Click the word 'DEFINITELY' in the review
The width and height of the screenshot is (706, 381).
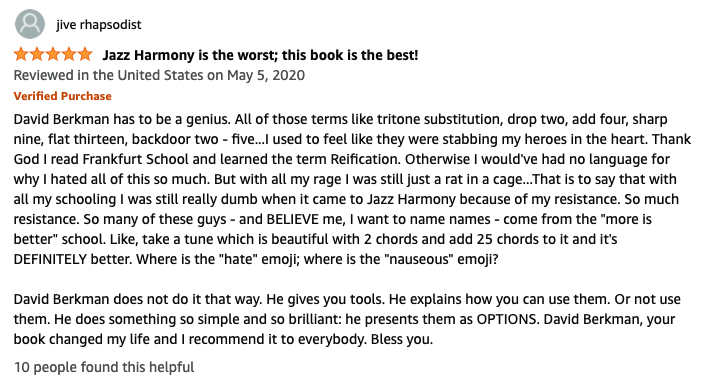point(50,259)
